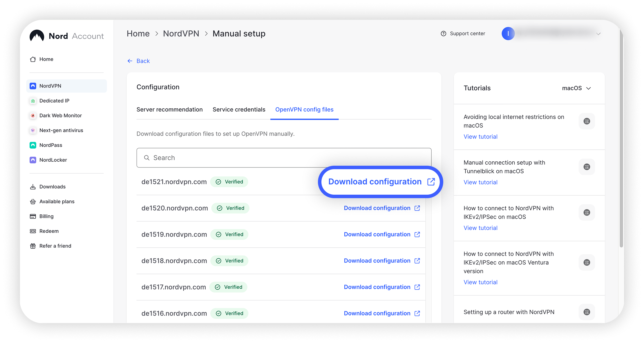Go to Downloads page
Viewport: 644px width, 343px height.
point(48,187)
